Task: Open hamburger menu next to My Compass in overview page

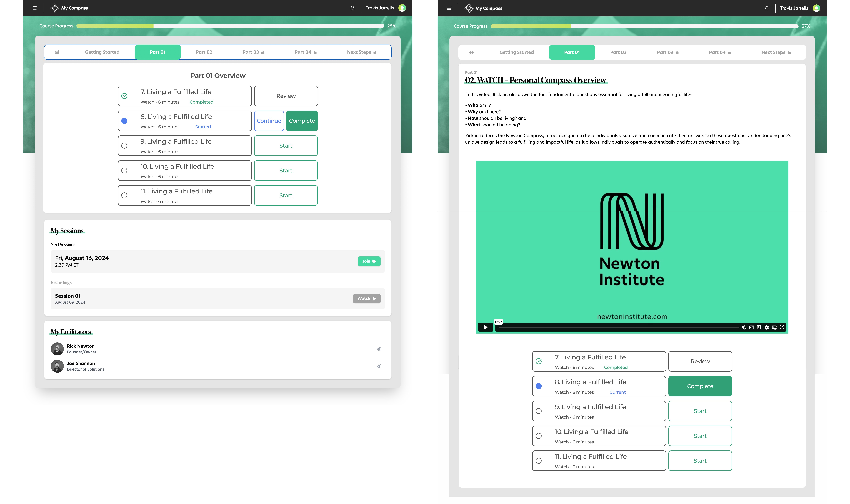Action: pos(35,8)
